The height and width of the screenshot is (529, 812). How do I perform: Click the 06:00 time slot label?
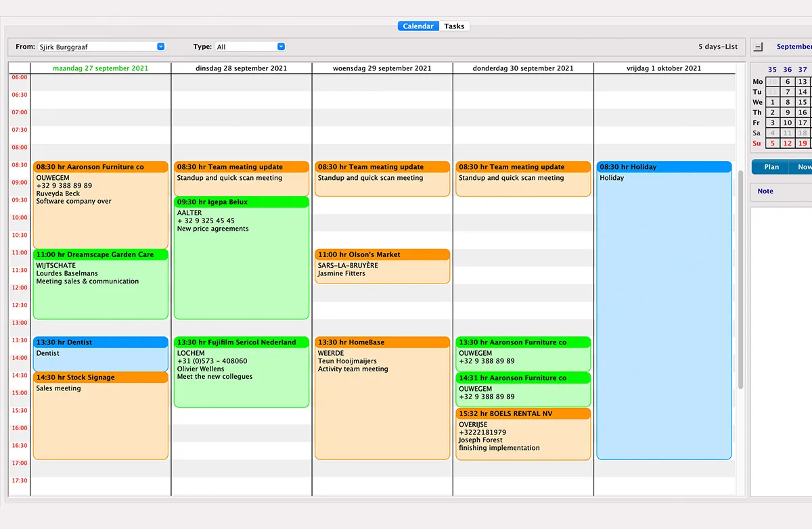coord(20,77)
